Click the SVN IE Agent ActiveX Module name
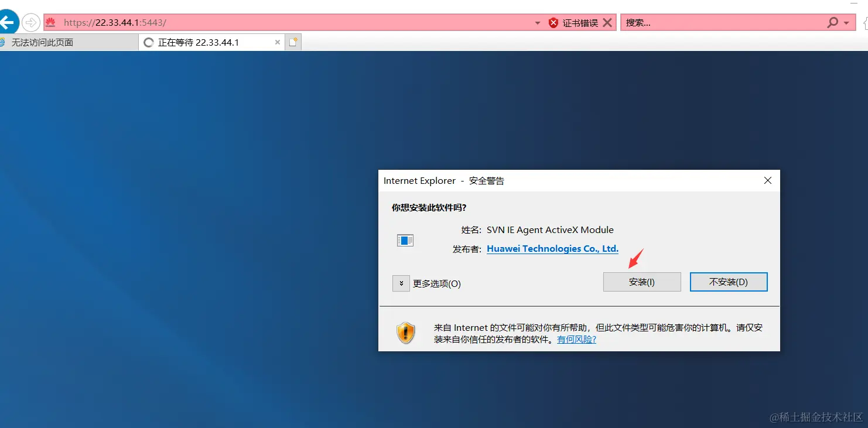 pos(550,230)
